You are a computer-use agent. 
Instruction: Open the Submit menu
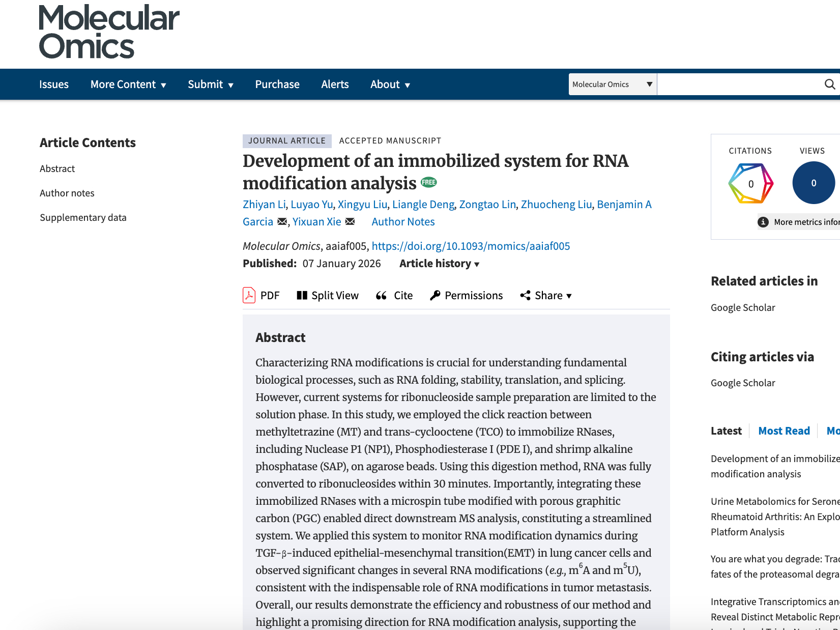click(x=210, y=84)
